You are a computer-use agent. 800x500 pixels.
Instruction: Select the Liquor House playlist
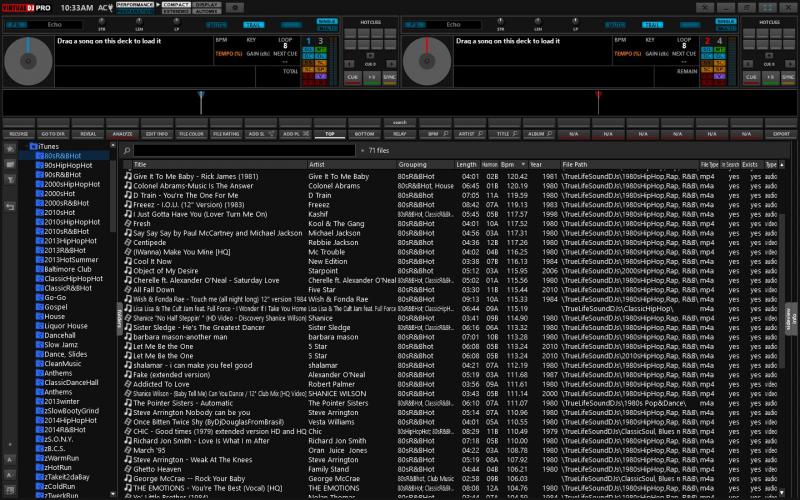66,326
